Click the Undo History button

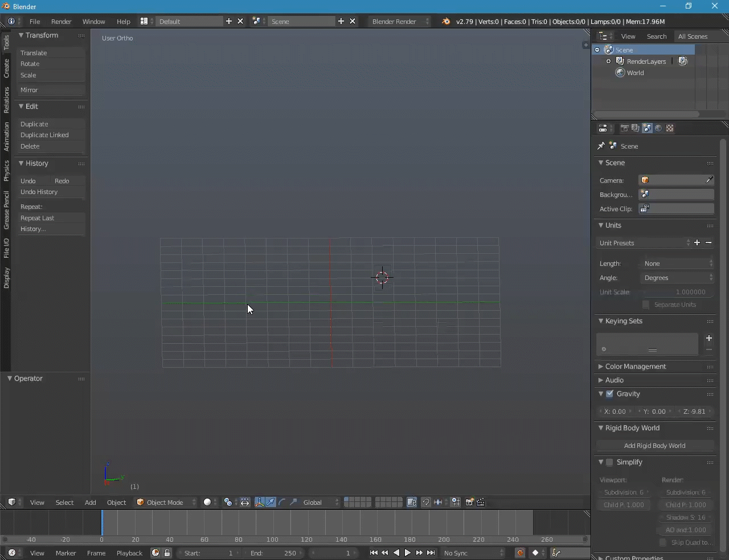pos(51,192)
